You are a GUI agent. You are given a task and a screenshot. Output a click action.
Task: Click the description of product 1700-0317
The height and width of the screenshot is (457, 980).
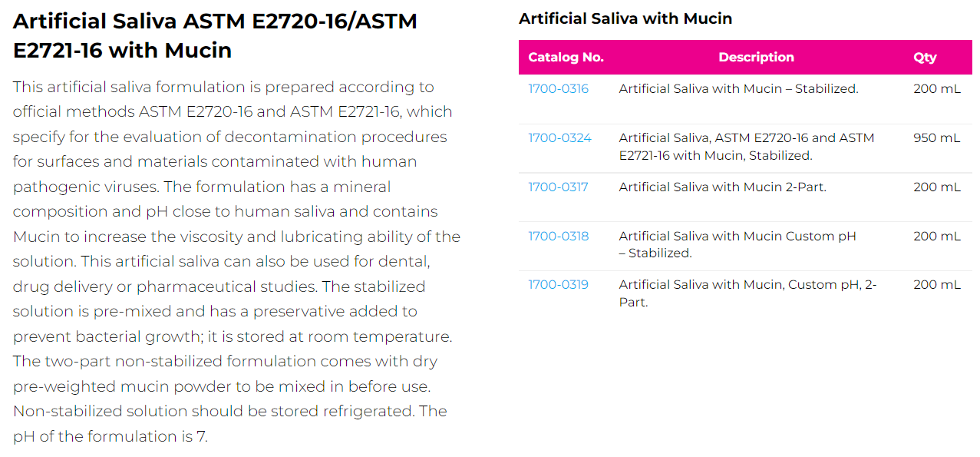pyautogui.click(x=722, y=187)
